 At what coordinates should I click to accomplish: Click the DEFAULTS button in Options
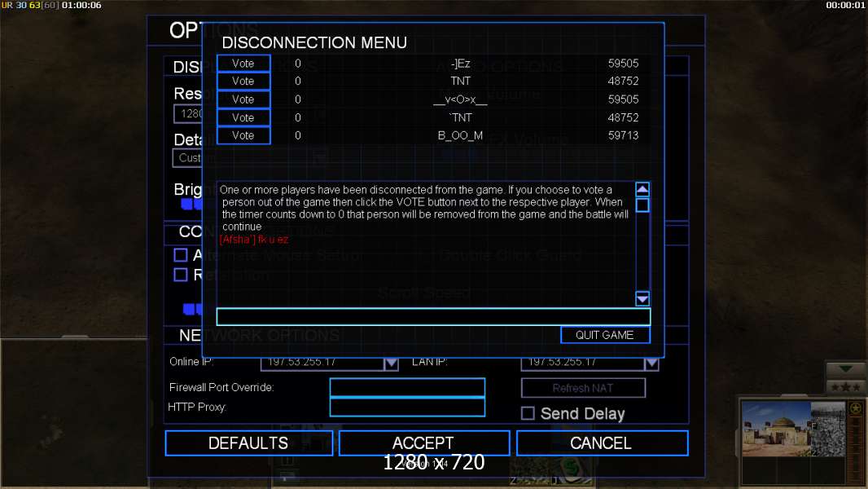click(249, 443)
